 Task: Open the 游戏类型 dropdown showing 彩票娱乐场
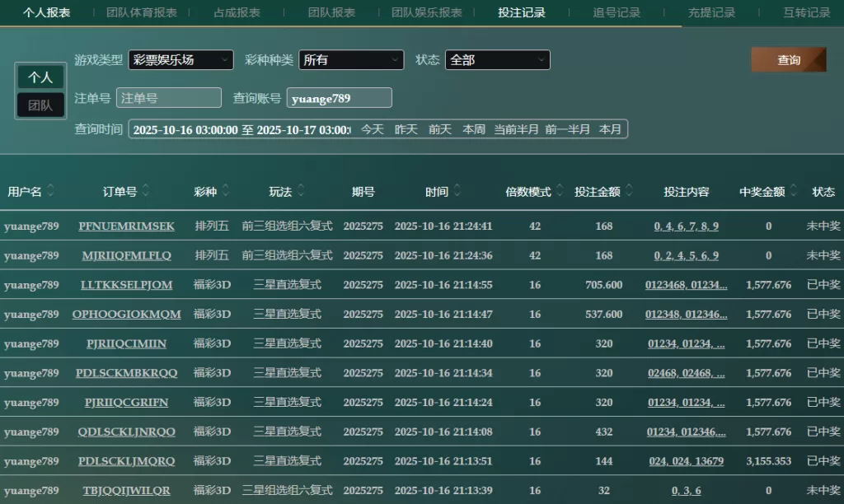click(181, 60)
